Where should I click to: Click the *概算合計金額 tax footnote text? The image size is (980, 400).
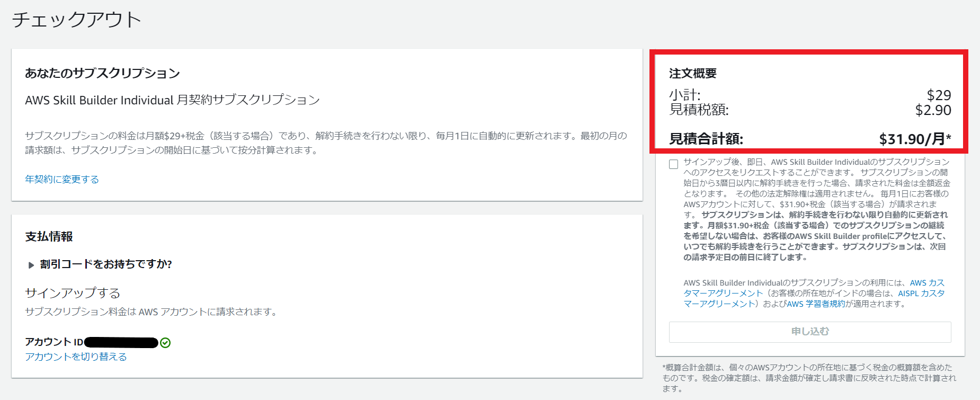809,378
